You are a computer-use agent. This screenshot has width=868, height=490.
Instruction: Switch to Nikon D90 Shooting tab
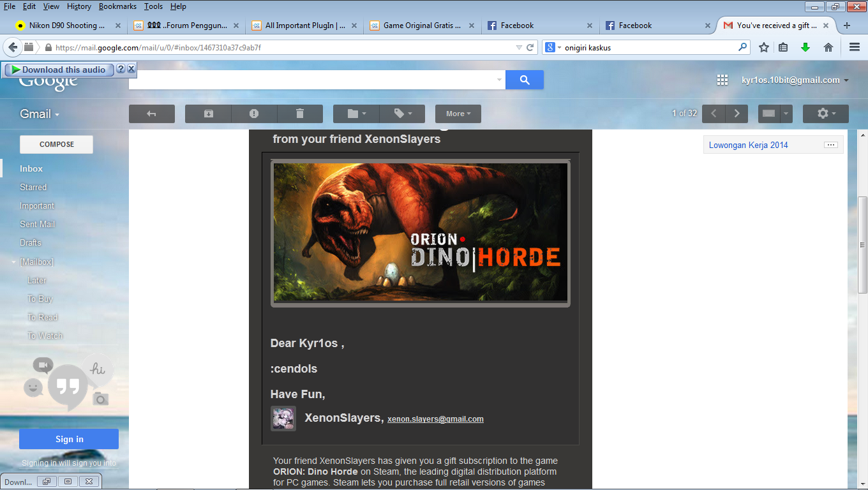click(x=68, y=26)
